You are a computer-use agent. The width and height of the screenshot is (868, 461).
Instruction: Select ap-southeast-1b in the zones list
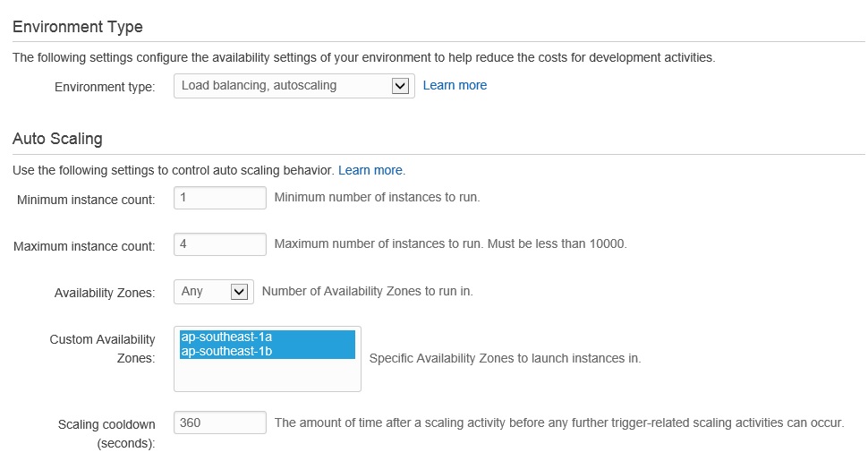[x=267, y=352]
